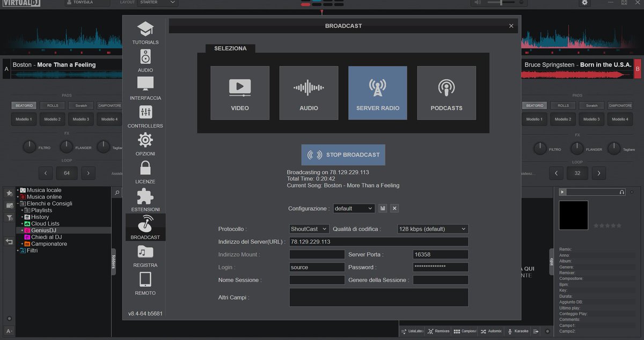Collapse the Elenchi e Consigli node
Viewport: 644px width, 340px height.
[18, 204]
